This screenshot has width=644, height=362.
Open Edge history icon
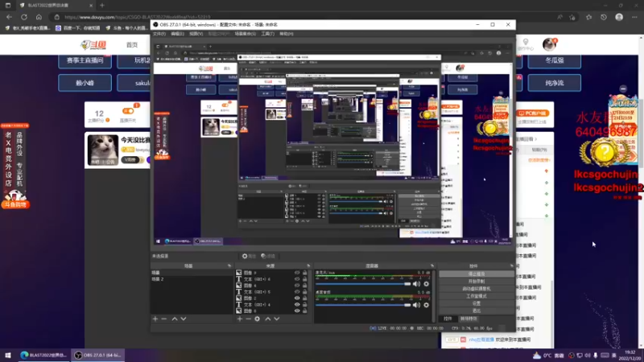tap(603, 17)
